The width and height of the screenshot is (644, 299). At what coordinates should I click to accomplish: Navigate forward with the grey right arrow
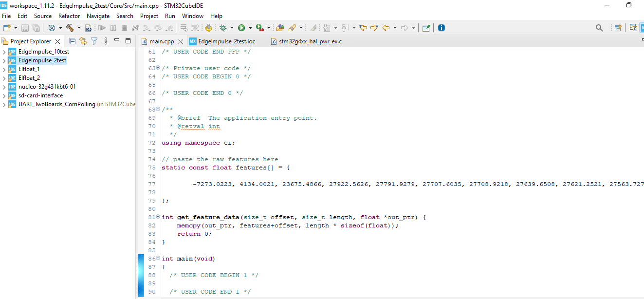pos(405,28)
